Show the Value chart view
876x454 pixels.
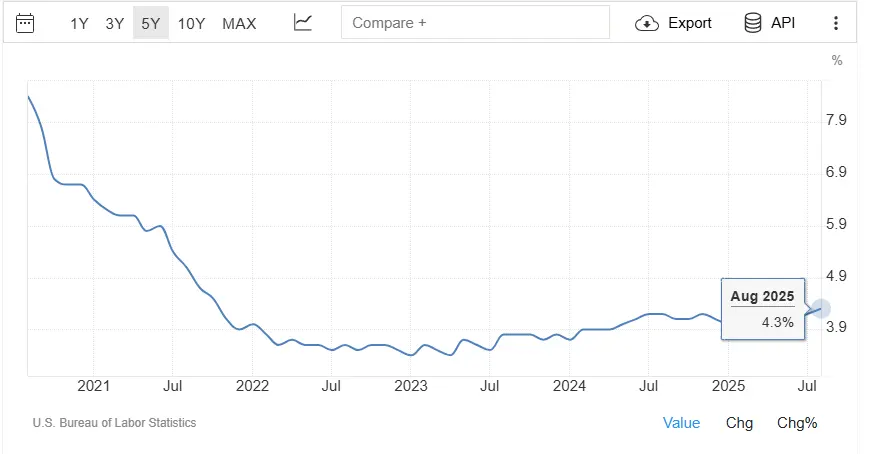tap(681, 423)
